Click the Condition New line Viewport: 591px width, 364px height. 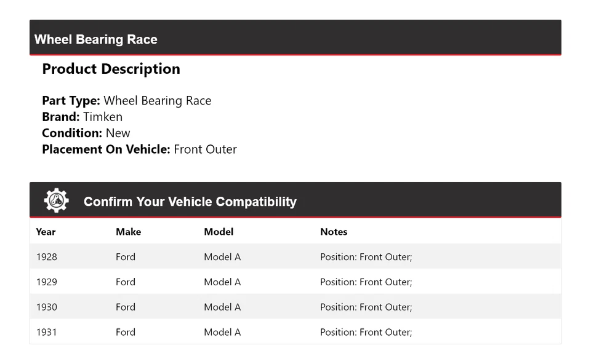pos(86,133)
